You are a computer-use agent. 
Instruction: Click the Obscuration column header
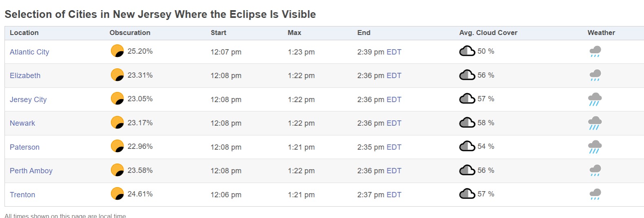pyautogui.click(x=130, y=33)
